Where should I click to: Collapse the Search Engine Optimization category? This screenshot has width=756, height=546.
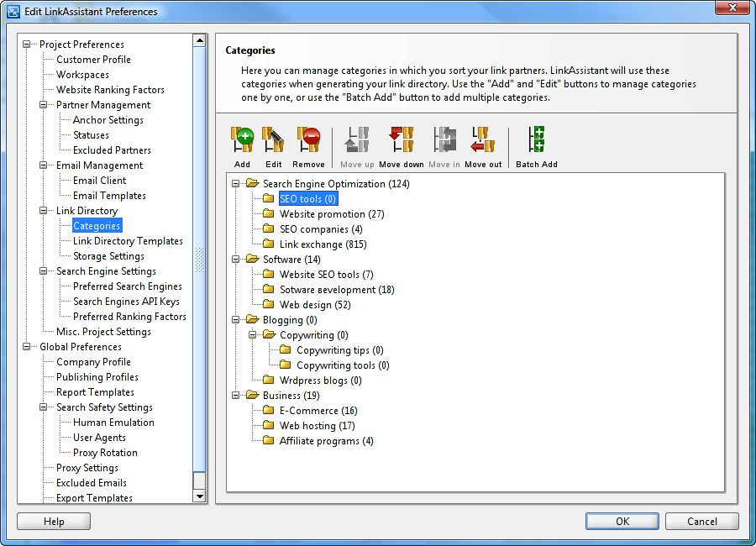click(235, 183)
